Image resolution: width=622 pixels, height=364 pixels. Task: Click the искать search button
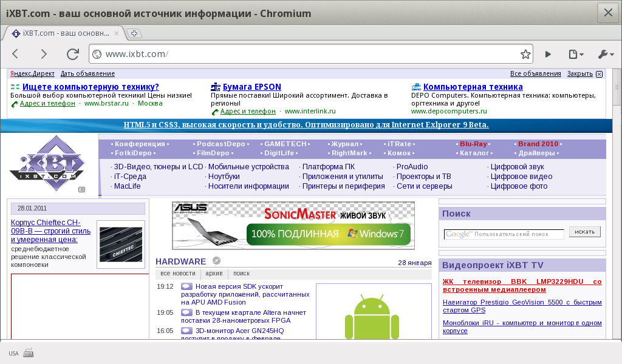point(585,232)
